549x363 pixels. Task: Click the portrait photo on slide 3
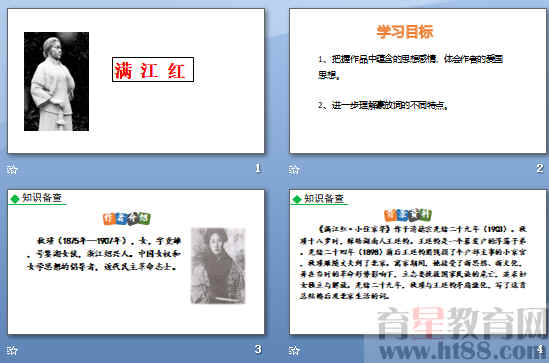[218, 266]
